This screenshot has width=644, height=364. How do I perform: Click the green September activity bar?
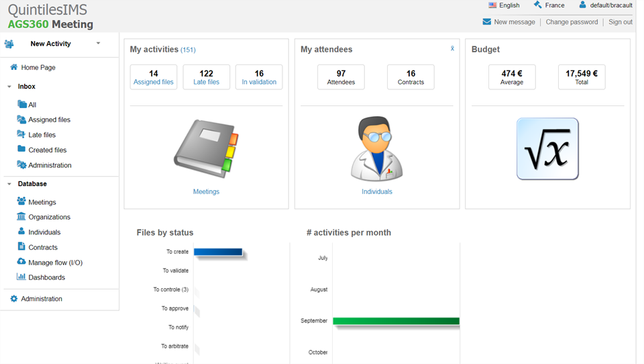[x=396, y=321]
